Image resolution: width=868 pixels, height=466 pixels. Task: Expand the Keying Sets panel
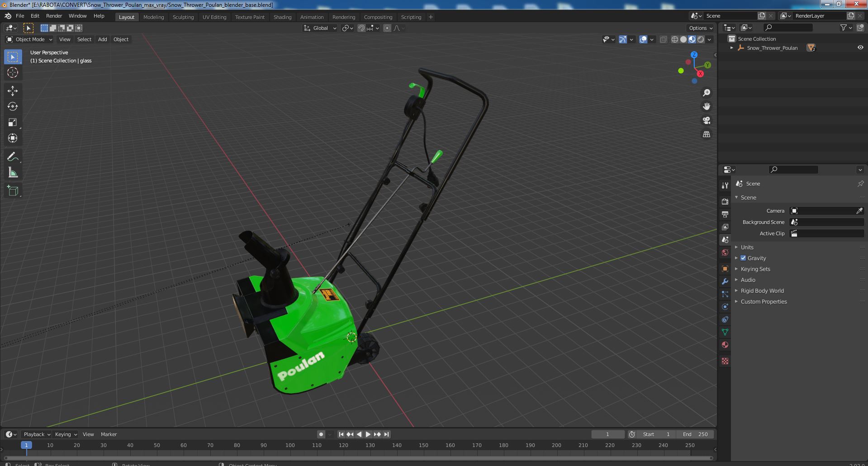click(755, 269)
